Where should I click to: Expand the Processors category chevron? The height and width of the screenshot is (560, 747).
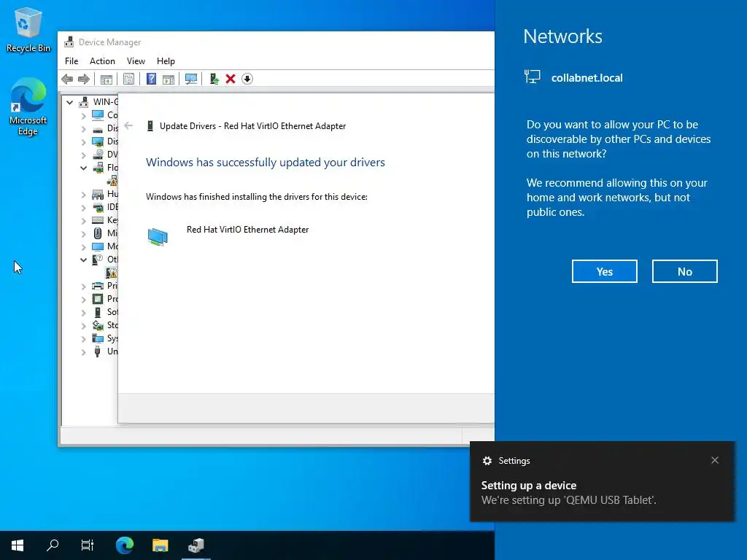click(x=83, y=299)
